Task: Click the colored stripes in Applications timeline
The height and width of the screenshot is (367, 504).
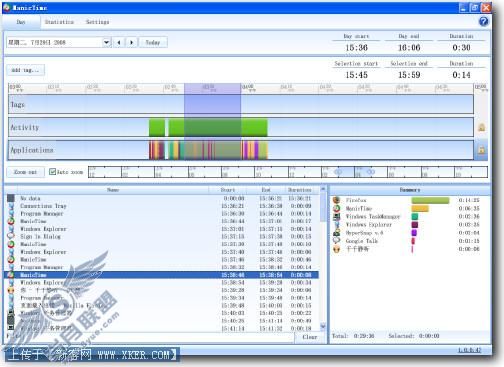Action: [x=208, y=150]
